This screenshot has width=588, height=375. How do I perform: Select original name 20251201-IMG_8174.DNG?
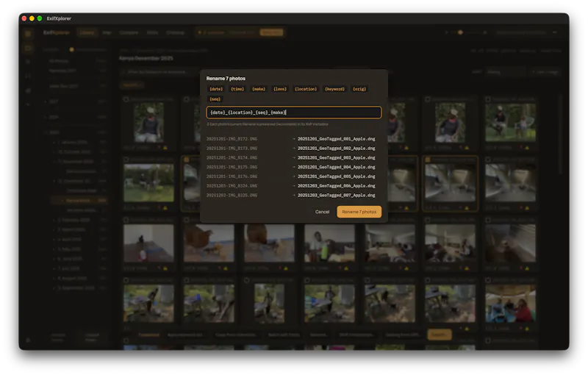(232, 157)
